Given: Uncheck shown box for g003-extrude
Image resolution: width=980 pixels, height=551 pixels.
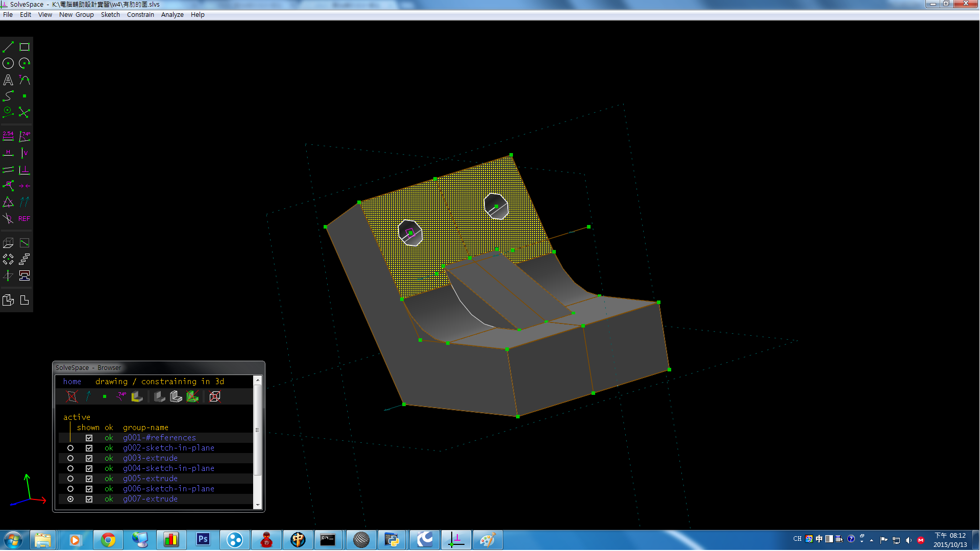Looking at the screenshot, I should pyautogui.click(x=89, y=458).
